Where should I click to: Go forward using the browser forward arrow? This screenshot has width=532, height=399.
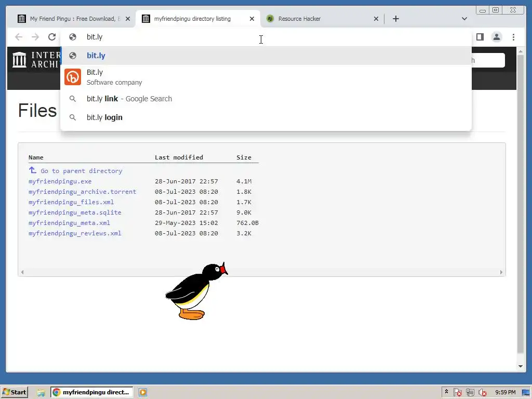click(x=35, y=37)
